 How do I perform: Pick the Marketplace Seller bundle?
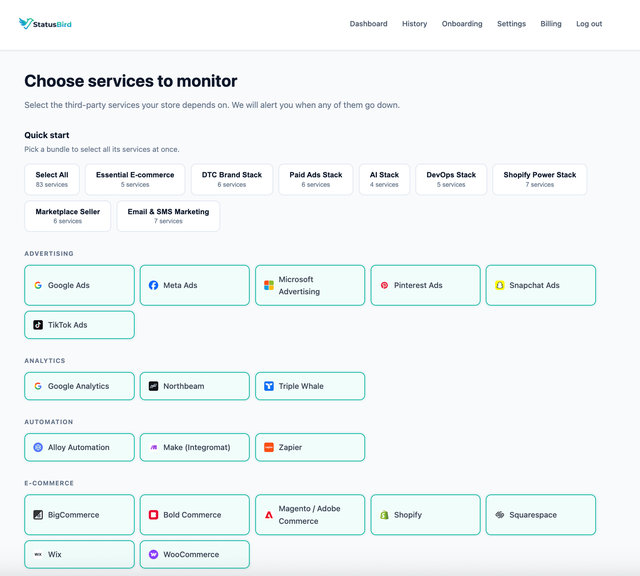point(68,216)
